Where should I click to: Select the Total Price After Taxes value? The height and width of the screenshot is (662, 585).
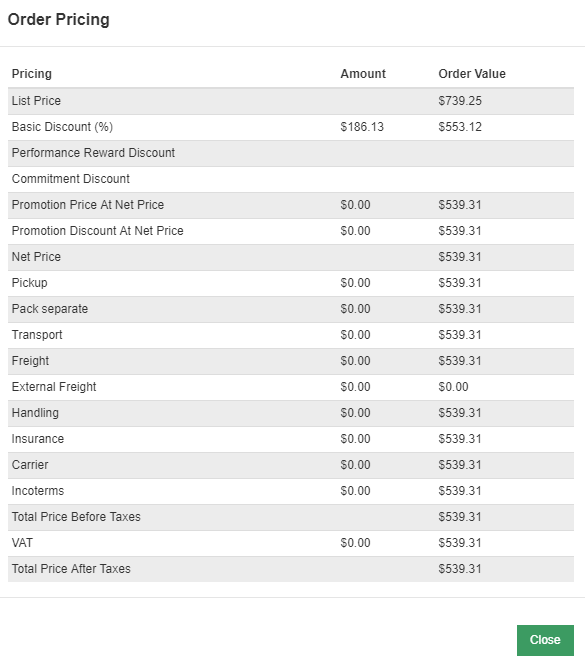pyautogui.click(x=460, y=569)
